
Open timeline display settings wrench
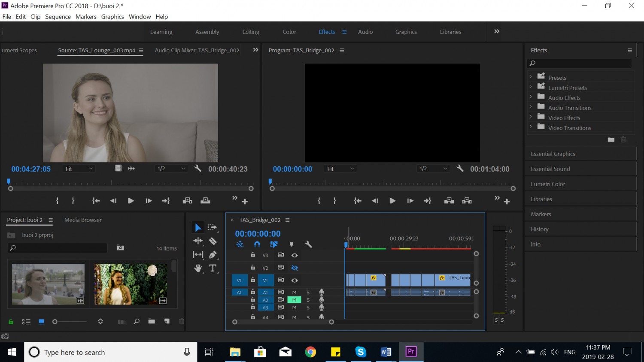pyautogui.click(x=308, y=244)
